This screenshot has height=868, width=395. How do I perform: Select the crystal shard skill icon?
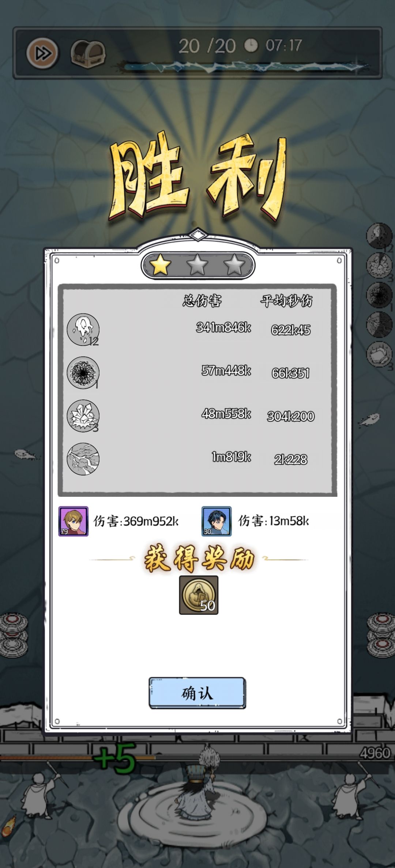click(x=83, y=416)
